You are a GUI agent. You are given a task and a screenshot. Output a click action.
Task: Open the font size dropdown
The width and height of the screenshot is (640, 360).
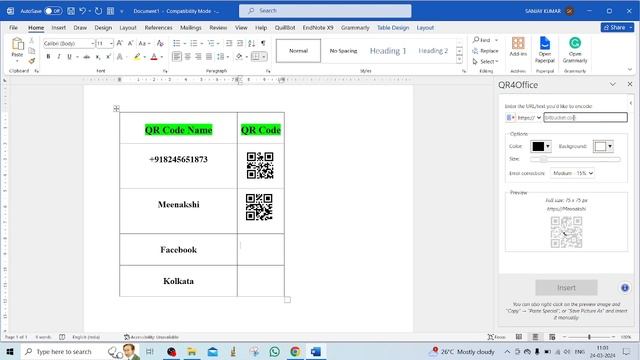click(111, 43)
